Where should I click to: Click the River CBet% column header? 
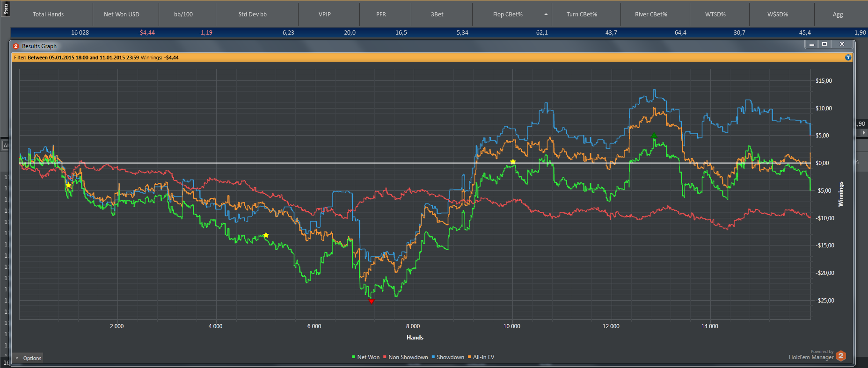[x=651, y=14]
